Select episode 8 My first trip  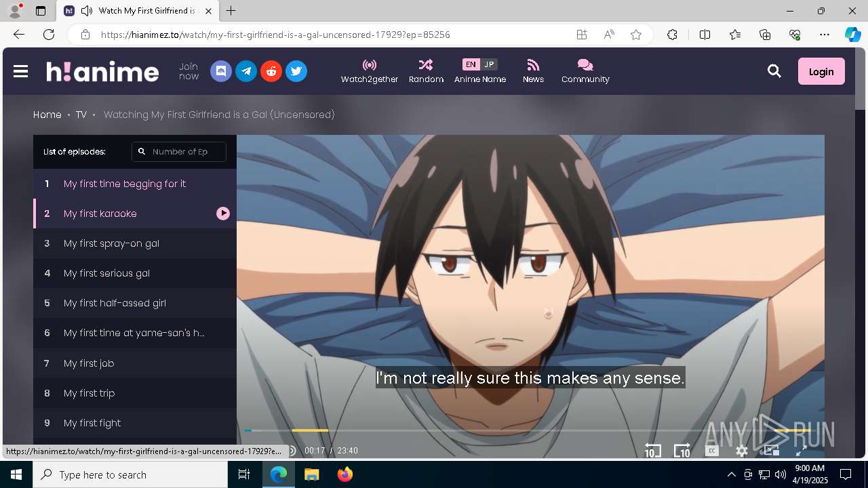135,393
